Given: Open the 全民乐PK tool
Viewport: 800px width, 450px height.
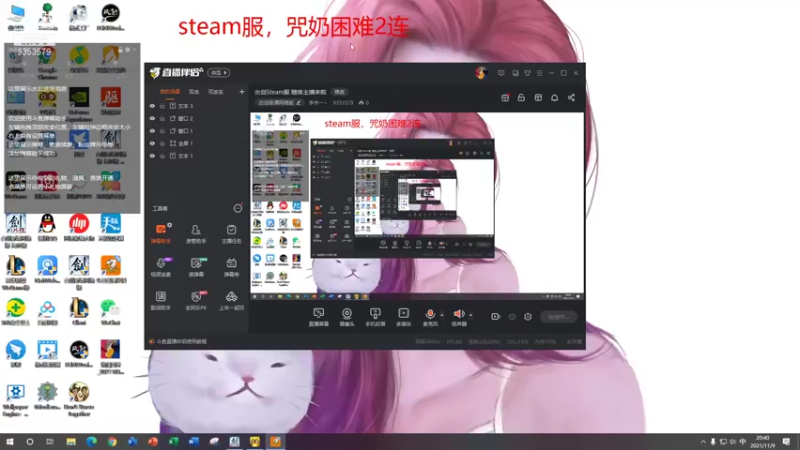Looking at the screenshot, I should point(196,301).
